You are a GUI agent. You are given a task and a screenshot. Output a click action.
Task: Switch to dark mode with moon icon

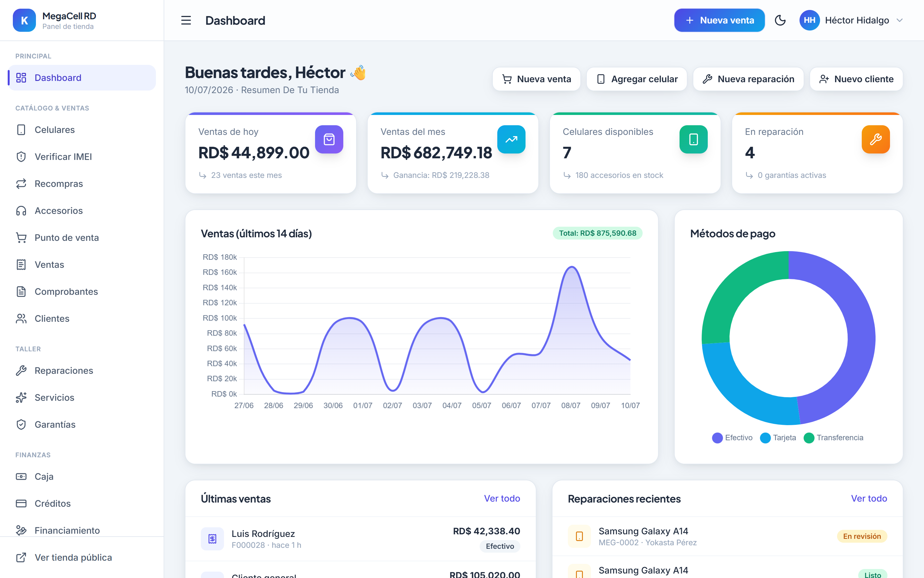(780, 20)
